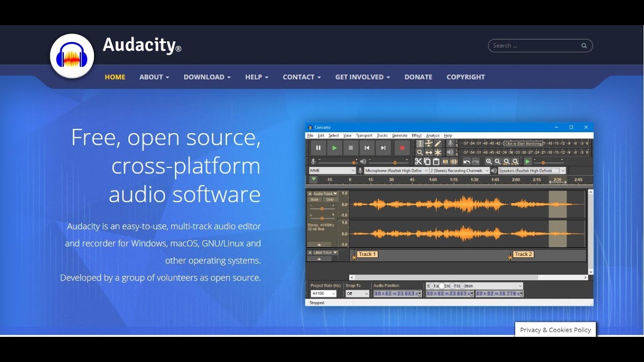Open the Recording Channels dropdown
Screen dimensions: 644x362
459,171
